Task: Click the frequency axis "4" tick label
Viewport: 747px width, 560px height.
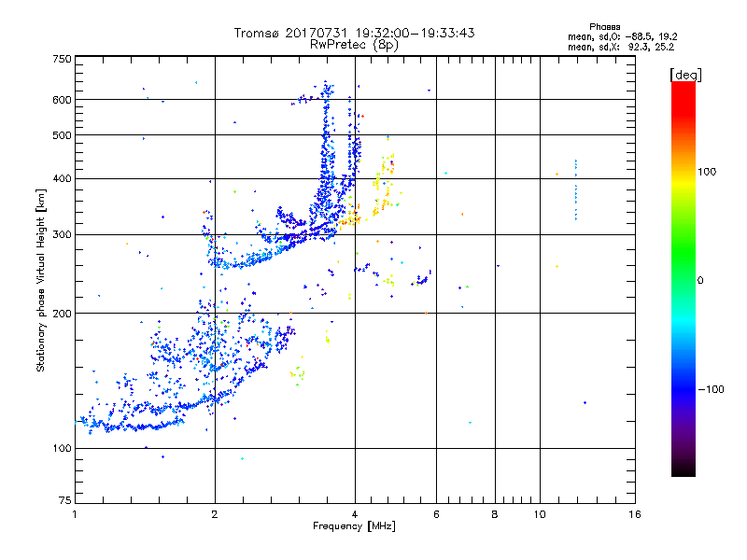Action: (x=355, y=514)
